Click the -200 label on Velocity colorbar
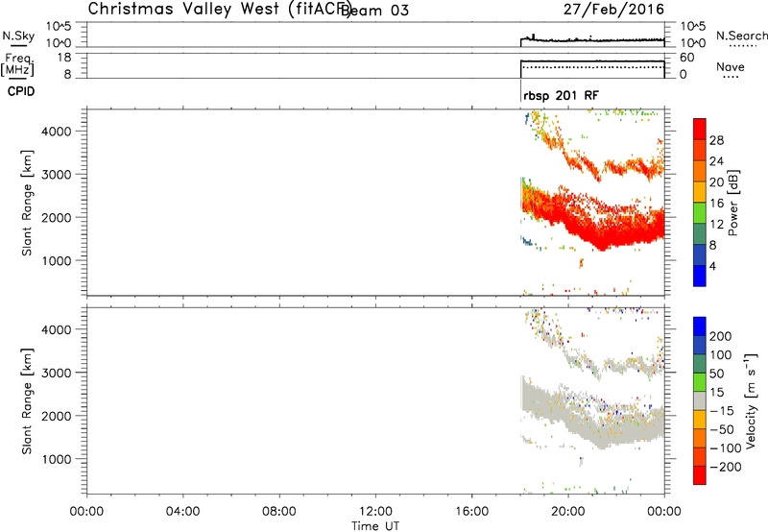This screenshot has height=532, width=768. [x=726, y=467]
